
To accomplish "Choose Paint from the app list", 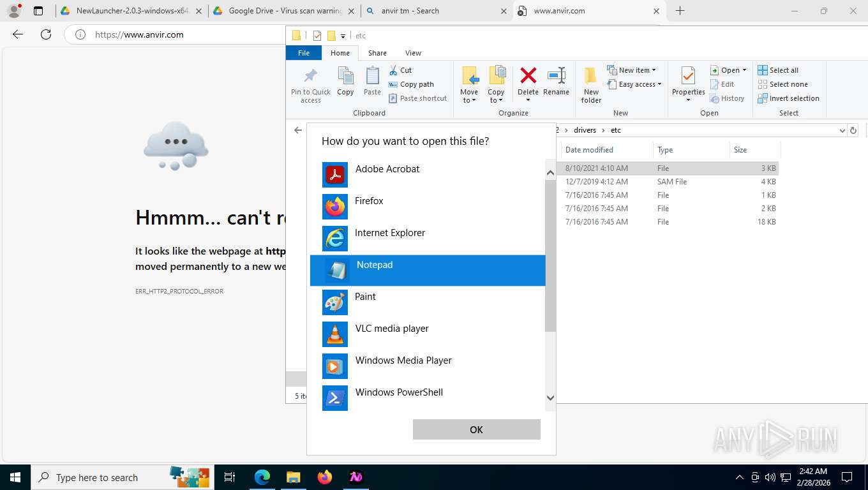I will 428,302.
